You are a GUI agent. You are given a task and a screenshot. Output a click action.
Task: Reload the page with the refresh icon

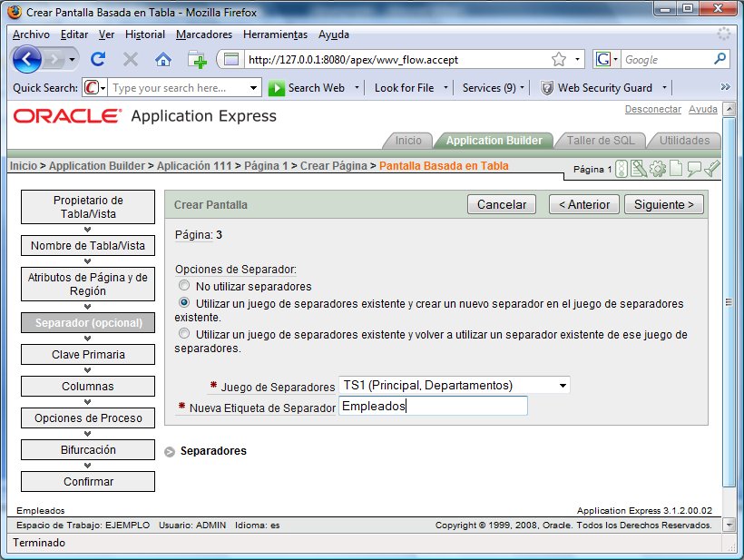[98, 59]
